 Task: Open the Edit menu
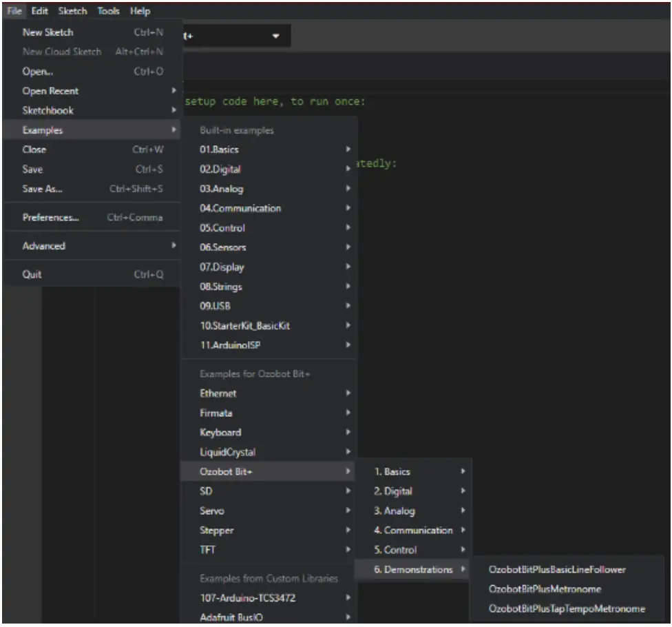coord(39,11)
